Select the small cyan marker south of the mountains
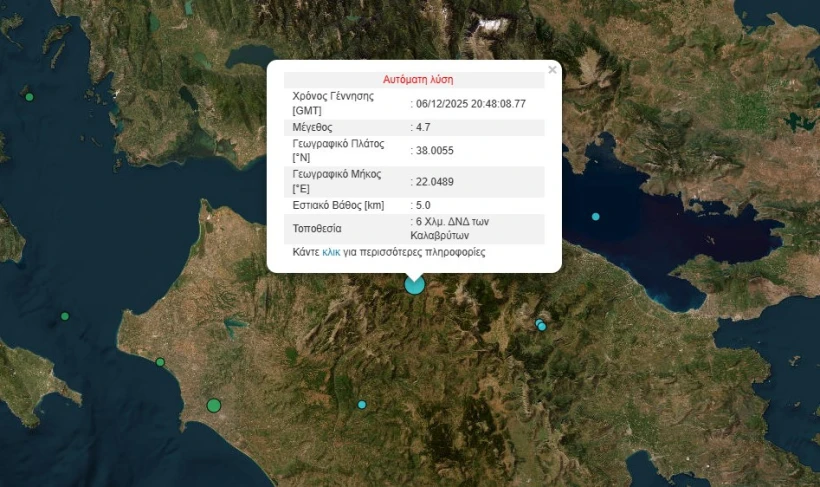 [362, 404]
